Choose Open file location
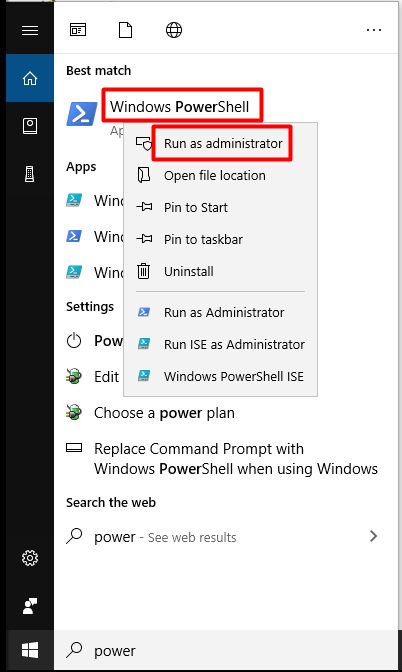The height and width of the screenshot is (672, 402). click(215, 175)
